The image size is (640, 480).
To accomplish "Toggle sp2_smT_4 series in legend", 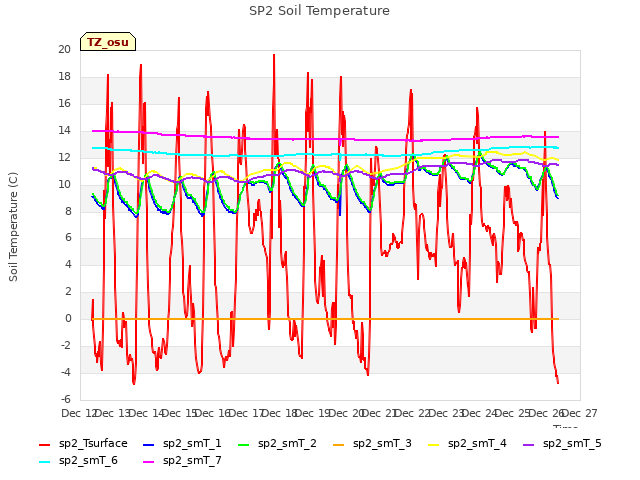I will coord(467,444).
